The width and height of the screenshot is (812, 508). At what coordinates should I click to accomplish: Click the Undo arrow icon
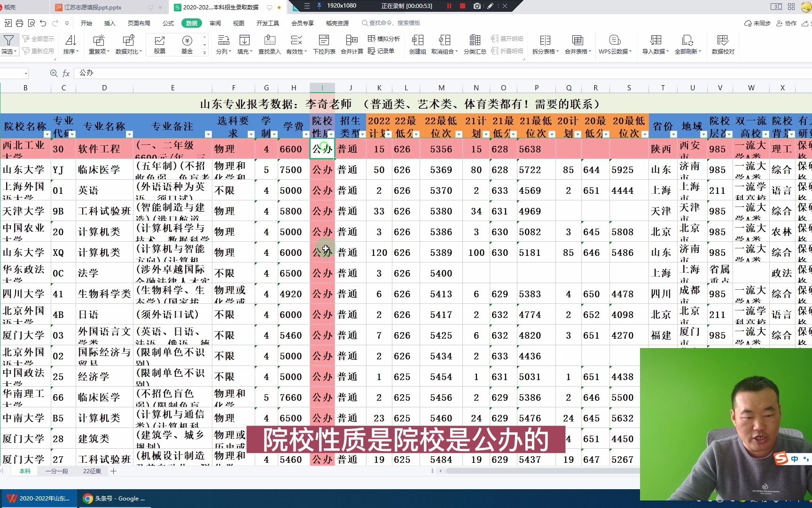pyautogui.click(x=43, y=23)
